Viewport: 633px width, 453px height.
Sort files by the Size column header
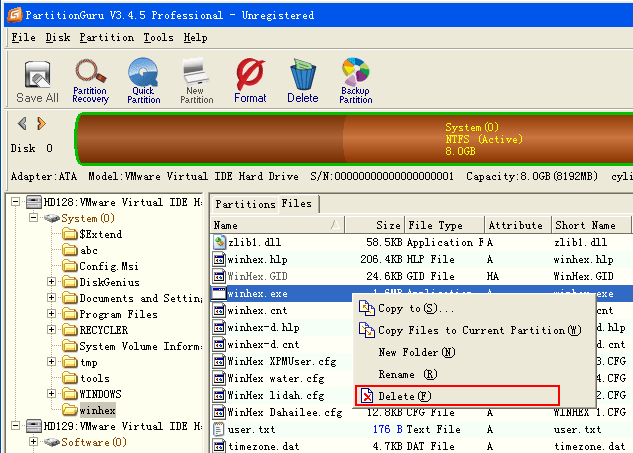tap(375, 225)
